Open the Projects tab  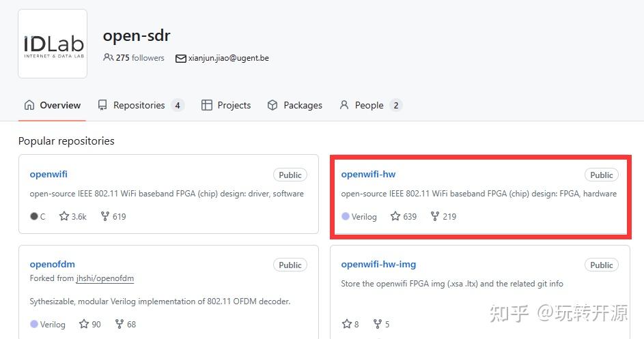226,106
